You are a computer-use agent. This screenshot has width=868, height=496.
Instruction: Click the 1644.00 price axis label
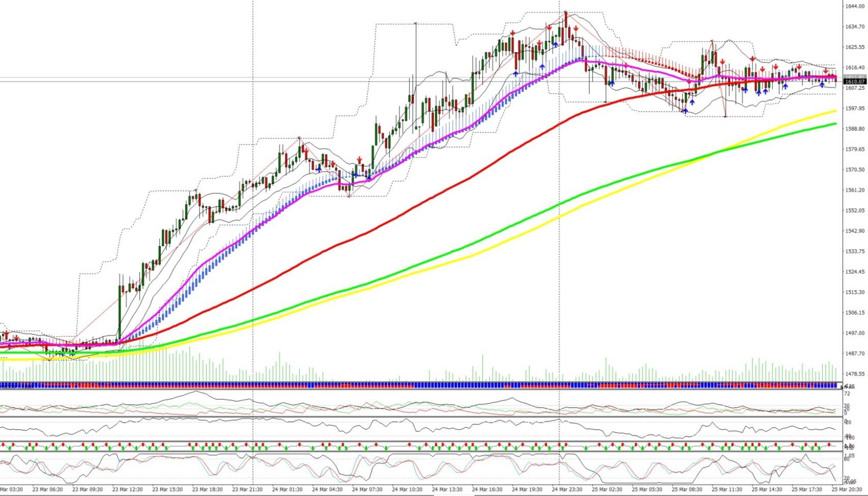pyautogui.click(x=855, y=6)
